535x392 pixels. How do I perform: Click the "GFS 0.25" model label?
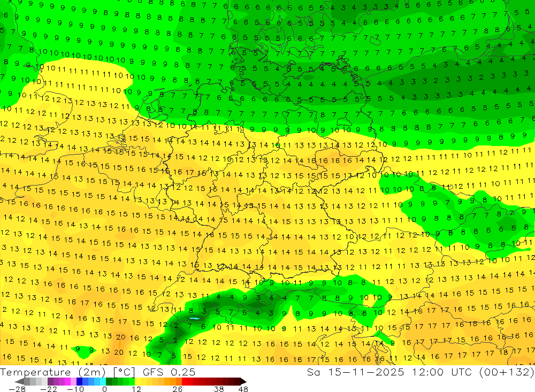169,372
